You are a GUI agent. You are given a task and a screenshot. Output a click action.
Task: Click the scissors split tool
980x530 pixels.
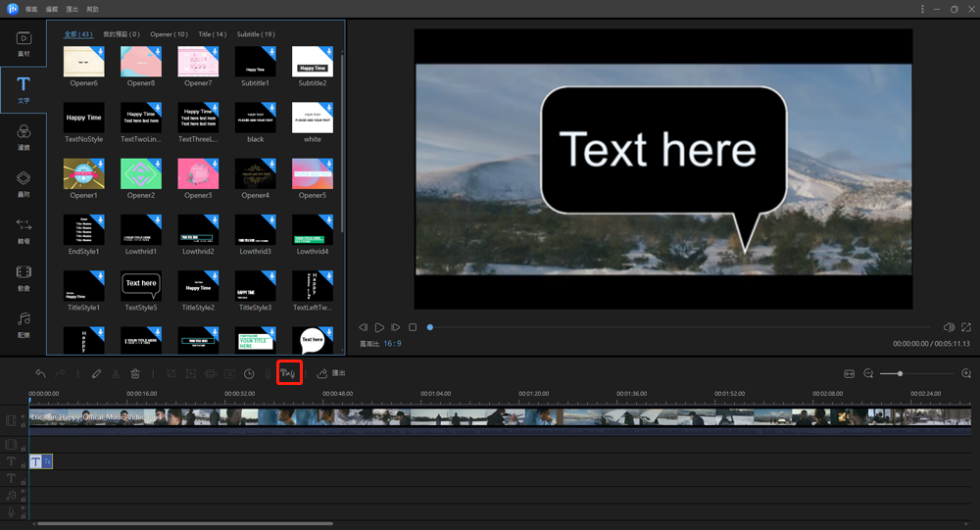tap(116, 374)
